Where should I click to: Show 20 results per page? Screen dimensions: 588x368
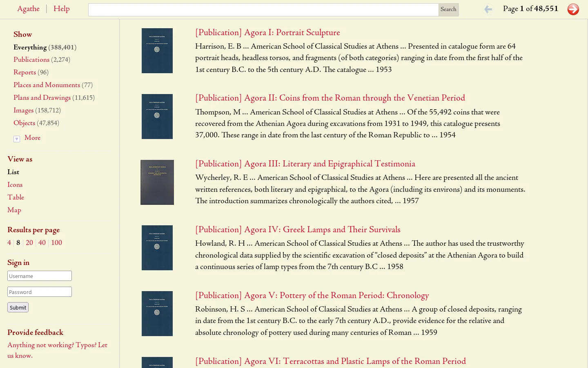[x=29, y=243]
